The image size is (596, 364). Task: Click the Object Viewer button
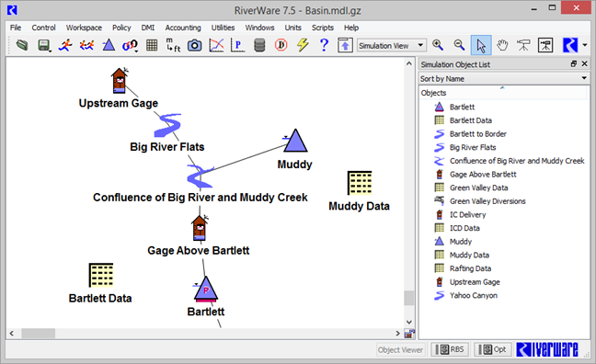click(400, 349)
